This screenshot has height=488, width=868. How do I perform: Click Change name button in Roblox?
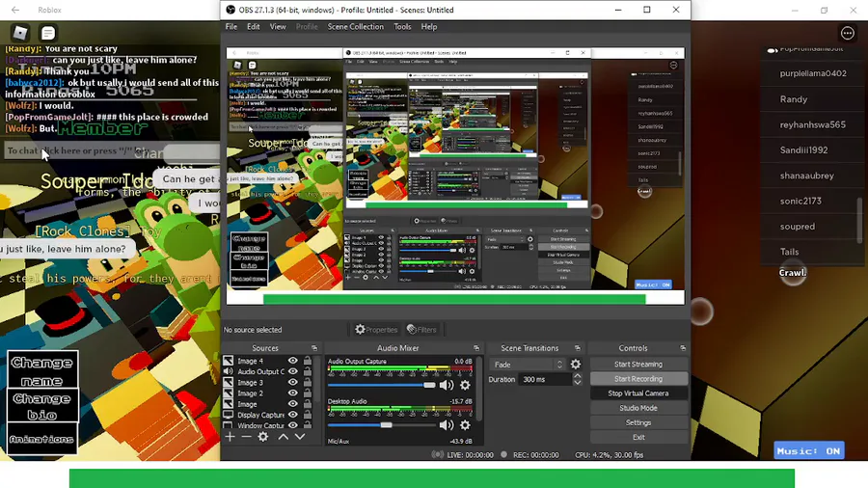[x=42, y=369]
